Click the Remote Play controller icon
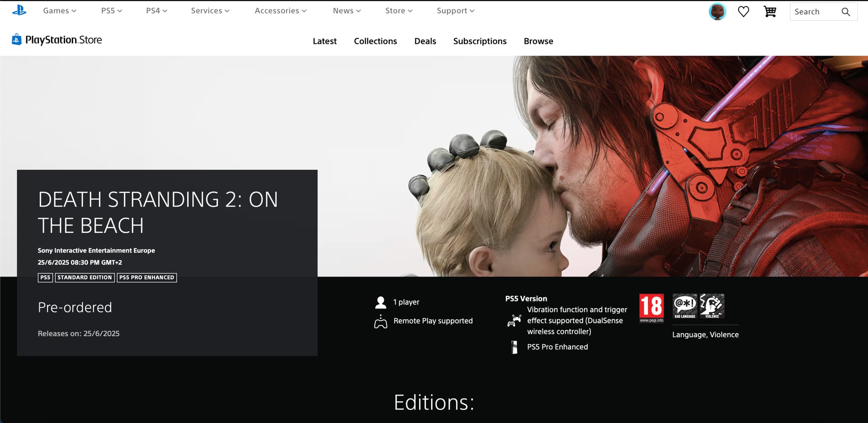Image resolution: width=868 pixels, height=423 pixels. (381, 321)
